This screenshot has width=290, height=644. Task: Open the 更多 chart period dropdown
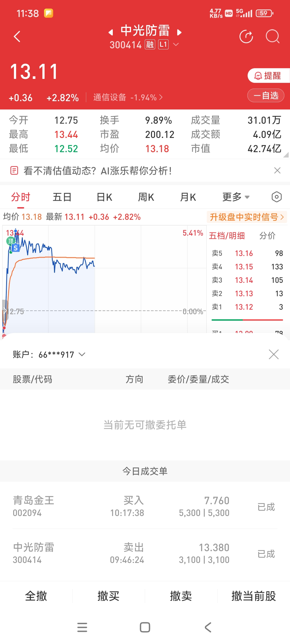(236, 197)
